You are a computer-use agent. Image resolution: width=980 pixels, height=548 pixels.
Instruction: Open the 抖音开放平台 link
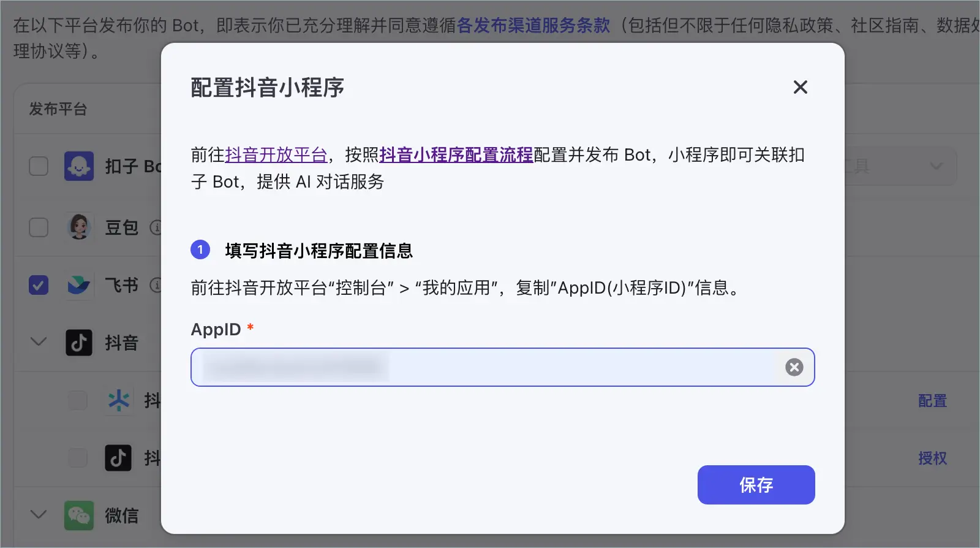[276, 155]
